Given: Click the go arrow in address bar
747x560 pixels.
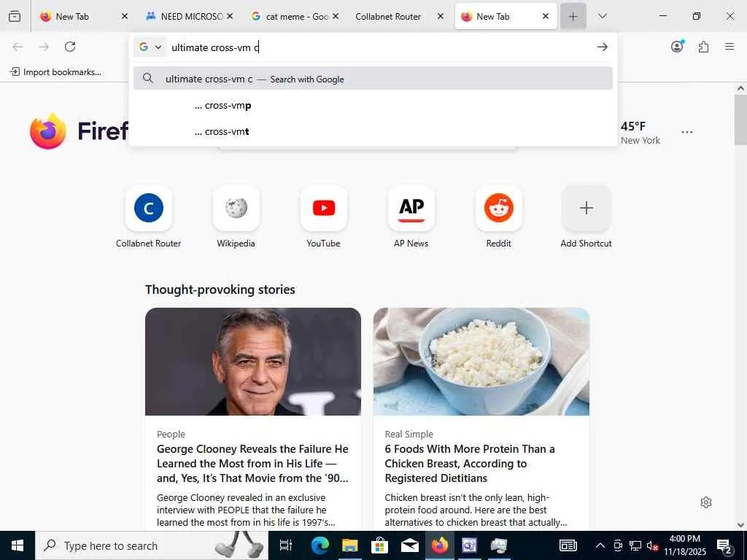Looking at the screenshot, I should pos(602,47).
